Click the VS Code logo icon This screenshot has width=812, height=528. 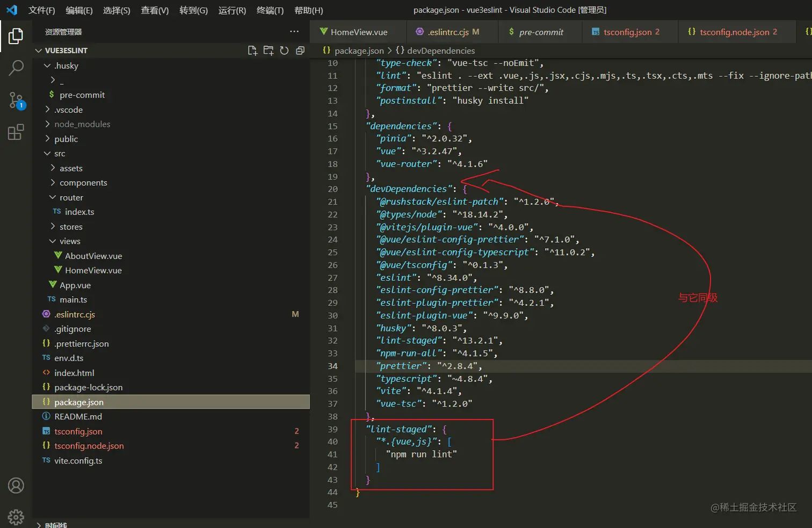click(11, 10)
